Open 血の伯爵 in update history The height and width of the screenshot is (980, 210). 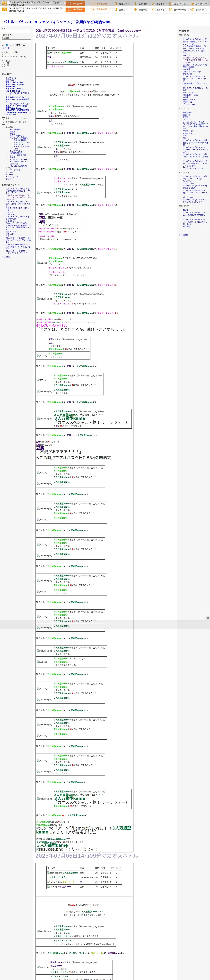coord(186,70)
